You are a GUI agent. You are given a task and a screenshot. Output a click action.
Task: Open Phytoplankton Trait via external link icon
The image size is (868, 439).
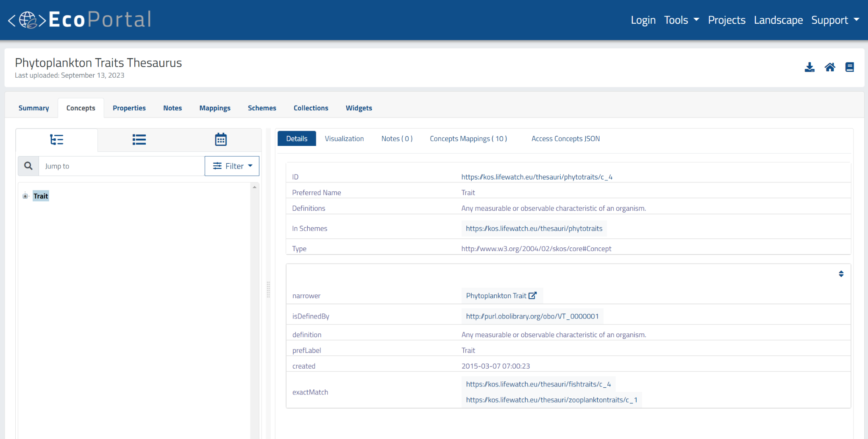pyautogui.click(x=532, y=295)
